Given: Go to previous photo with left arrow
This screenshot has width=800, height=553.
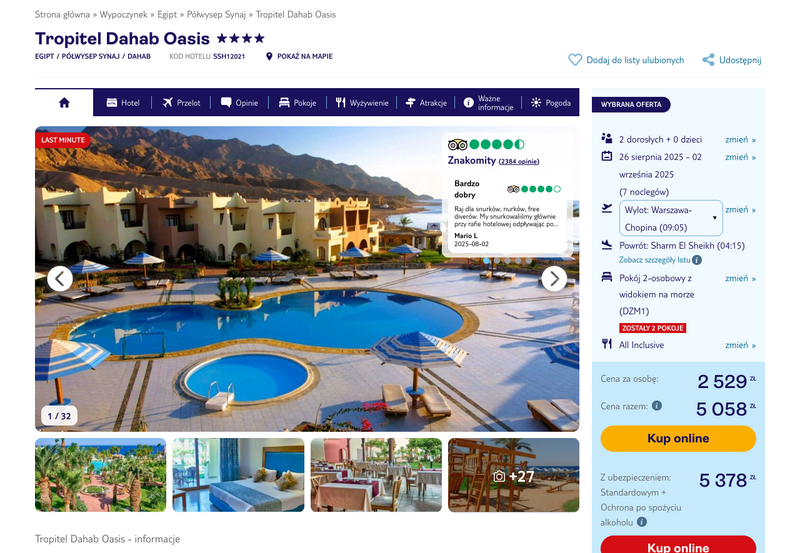Looking at the screenshot, I should click(60, 279).
